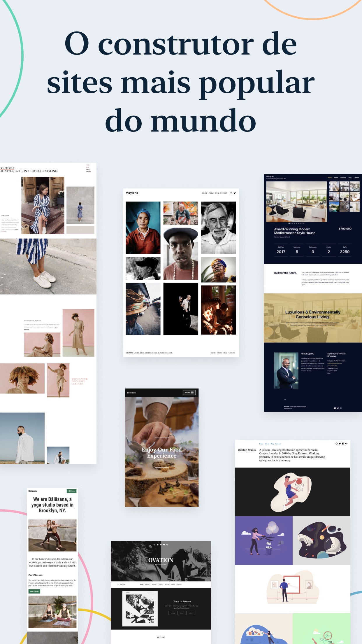362x644 pixels.
Task: Select first dot of Rivington carousel indicator
Action: [x=289, y=223]
